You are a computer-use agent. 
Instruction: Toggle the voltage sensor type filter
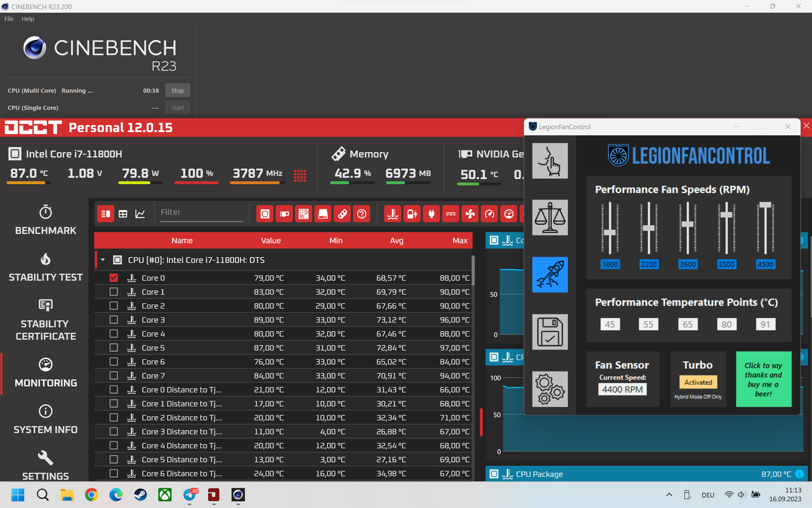pyautogui.click(x=450, y=214)
